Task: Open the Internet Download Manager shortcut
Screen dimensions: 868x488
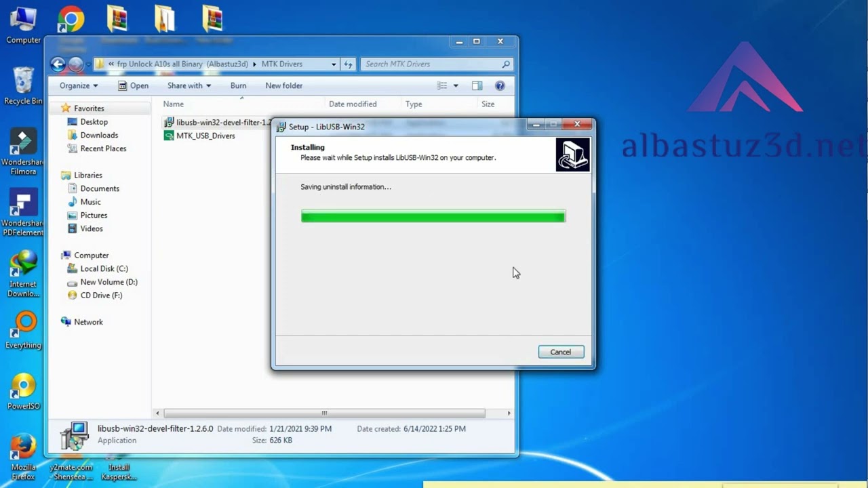Action: (x=23, y=274)
